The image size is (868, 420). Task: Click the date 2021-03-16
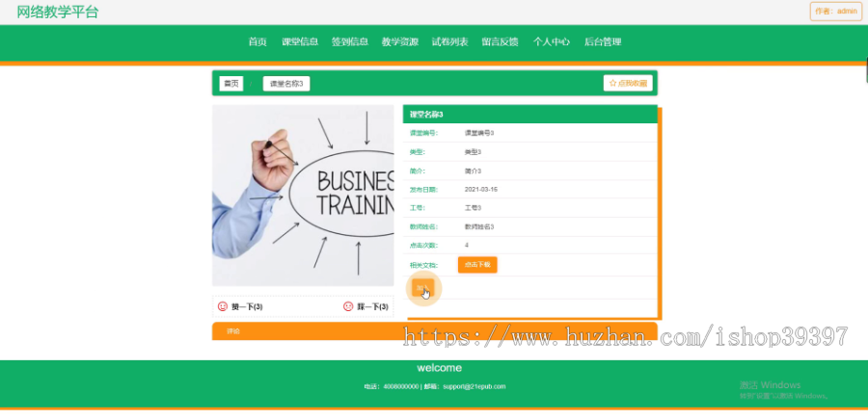click(481, 189)
